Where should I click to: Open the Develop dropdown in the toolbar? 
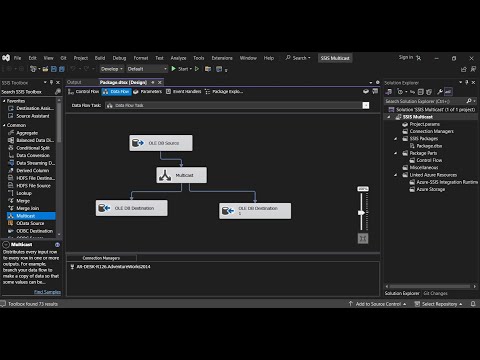coord(112,69)
